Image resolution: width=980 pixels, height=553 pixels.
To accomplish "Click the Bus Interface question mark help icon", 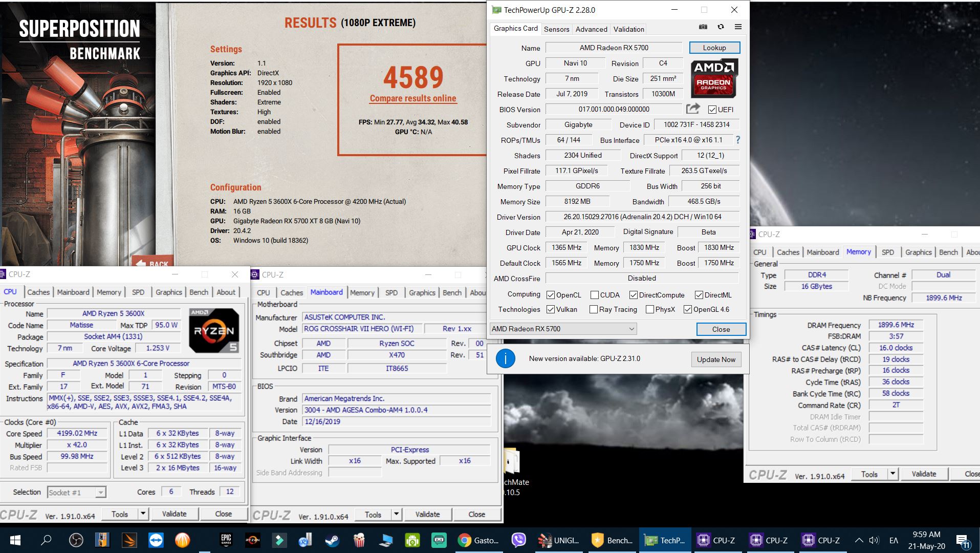I will (737, 140).
